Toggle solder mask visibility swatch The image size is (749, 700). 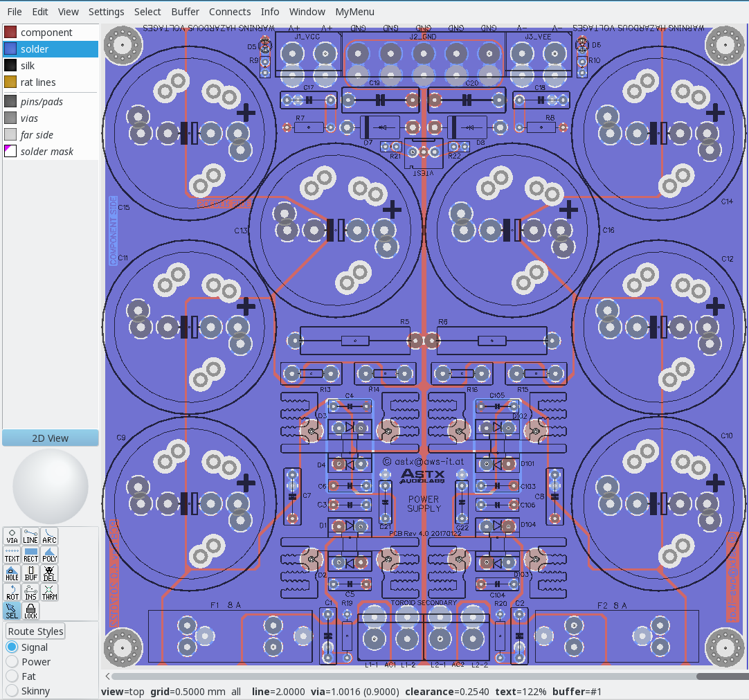tap(10, 152)
